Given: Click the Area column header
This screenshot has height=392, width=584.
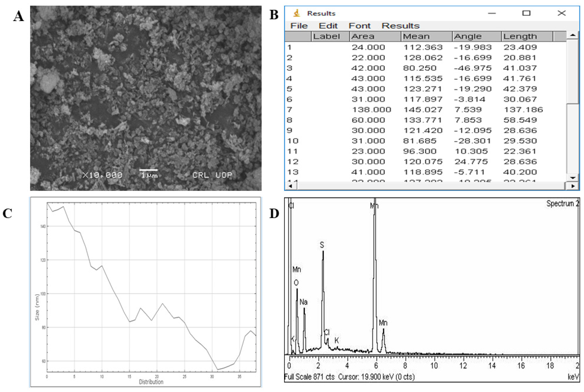Looking at the screenshot, I should [375, 36].
